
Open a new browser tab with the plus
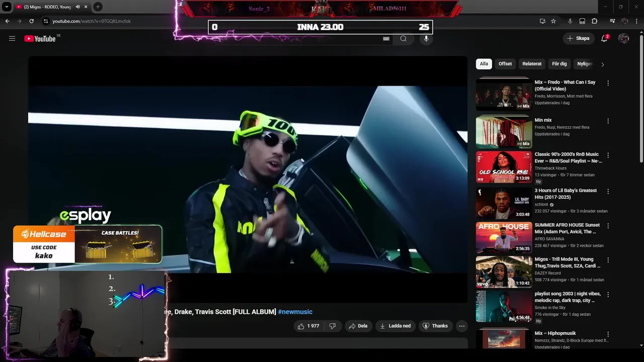[98, 7]
